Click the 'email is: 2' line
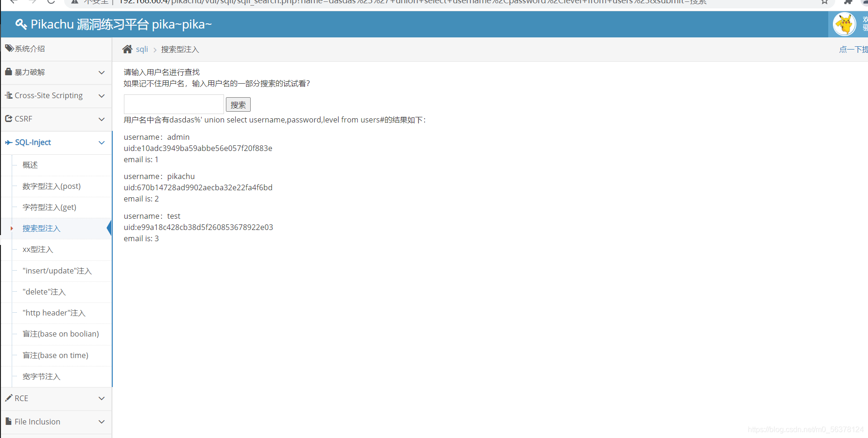This screenshot has width=868, height=438. point(141,199)
